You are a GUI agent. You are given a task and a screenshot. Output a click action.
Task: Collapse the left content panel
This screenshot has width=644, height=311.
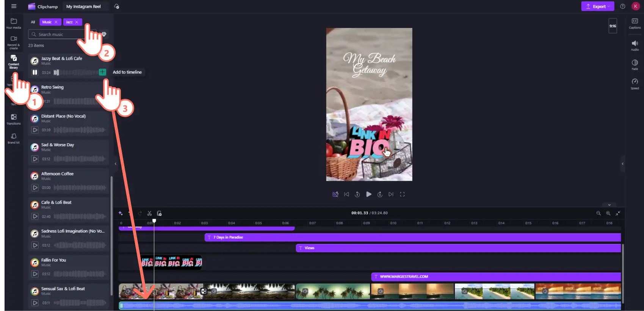(x=116, y=164)
